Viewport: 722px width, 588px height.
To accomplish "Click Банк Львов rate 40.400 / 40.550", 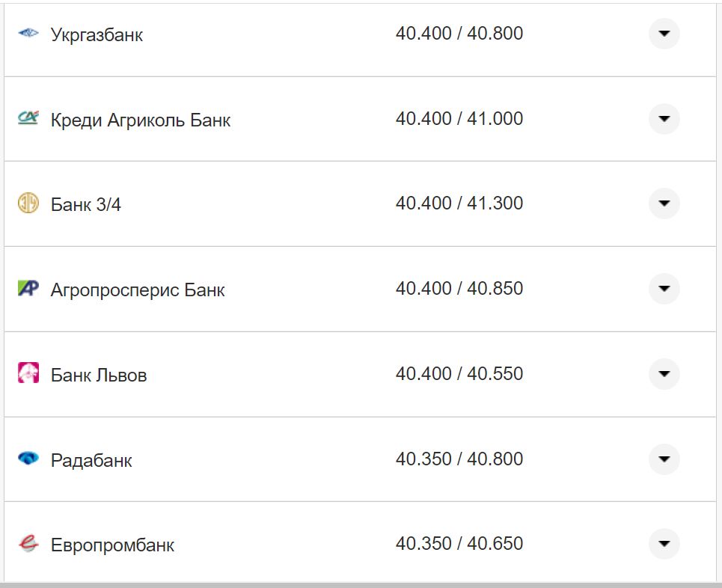I will click(459, 373).
